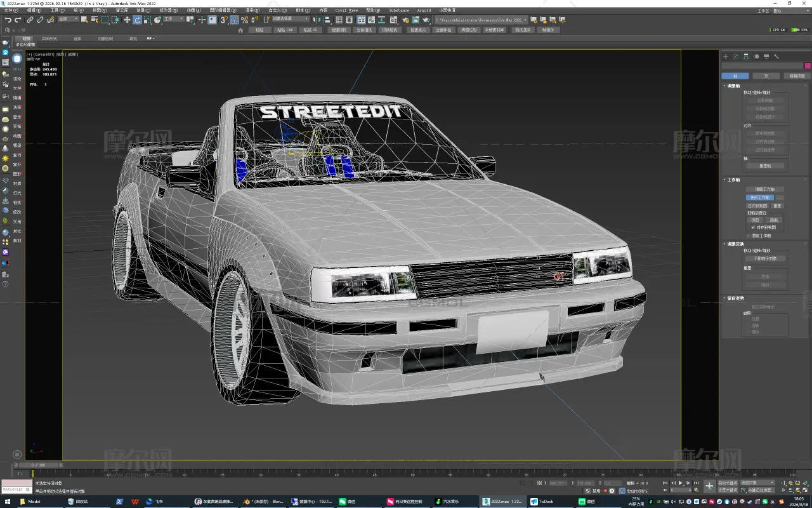
Task: Toggle the Window/Crossing selection icon
Action: 115,20
